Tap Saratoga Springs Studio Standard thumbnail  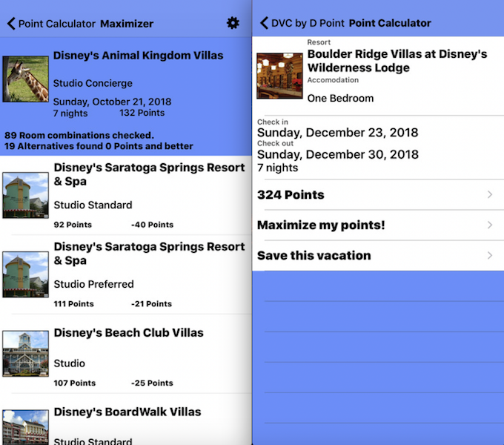coord(26,196)
